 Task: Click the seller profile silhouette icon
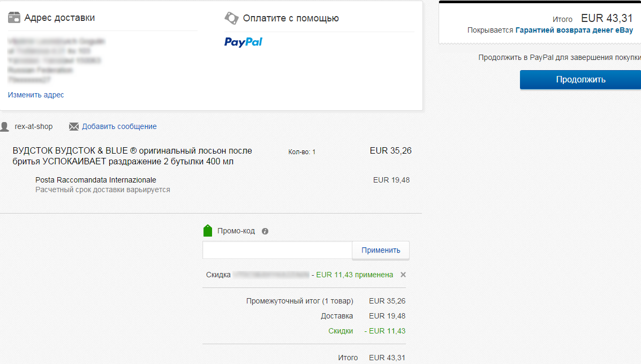[5, 127]
